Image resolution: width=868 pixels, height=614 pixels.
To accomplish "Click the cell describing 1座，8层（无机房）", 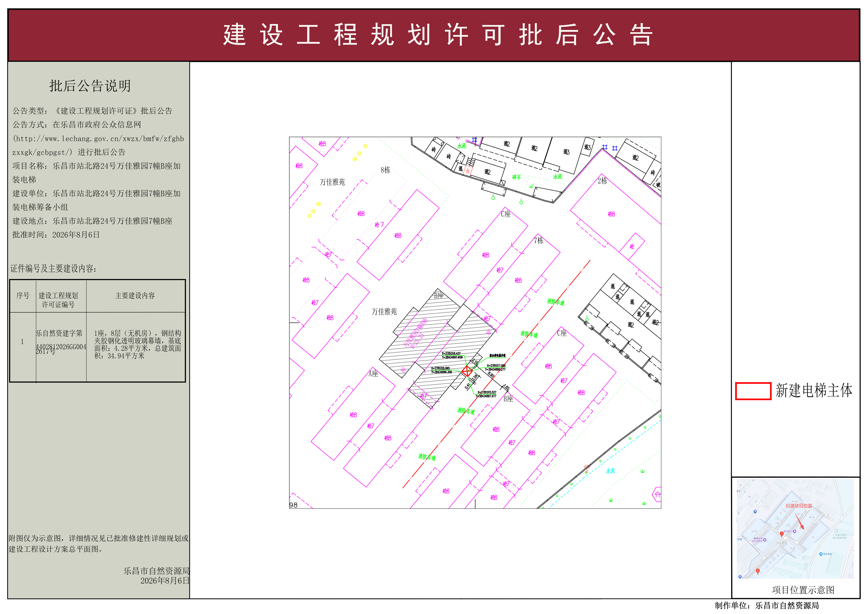I will 138,344.
